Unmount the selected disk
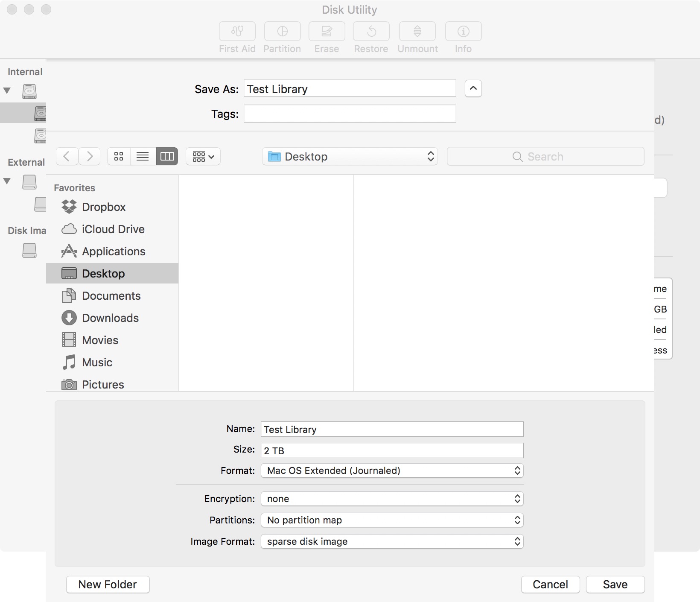Image resolution: width=700 pixels, height=602 pixels. click(417, 37)
